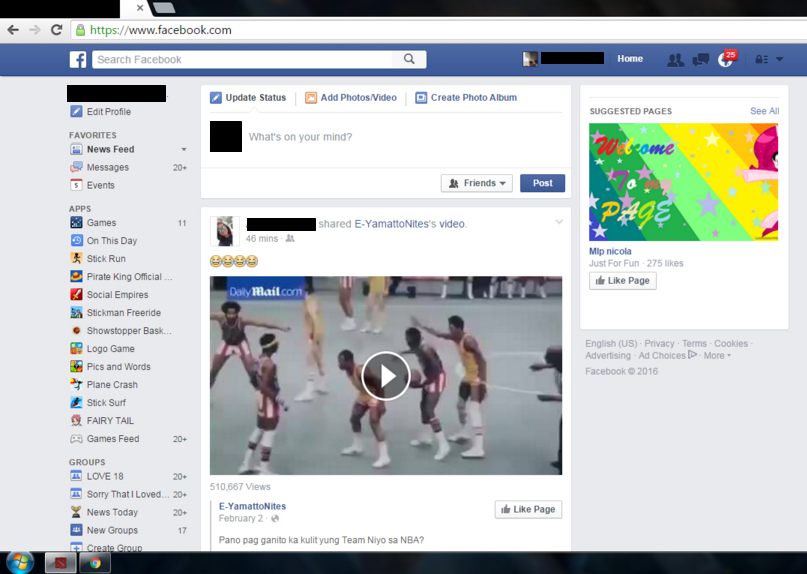Click See All suggested pages link
Viewport: 807px width, 574px height.
coord(764,111)
